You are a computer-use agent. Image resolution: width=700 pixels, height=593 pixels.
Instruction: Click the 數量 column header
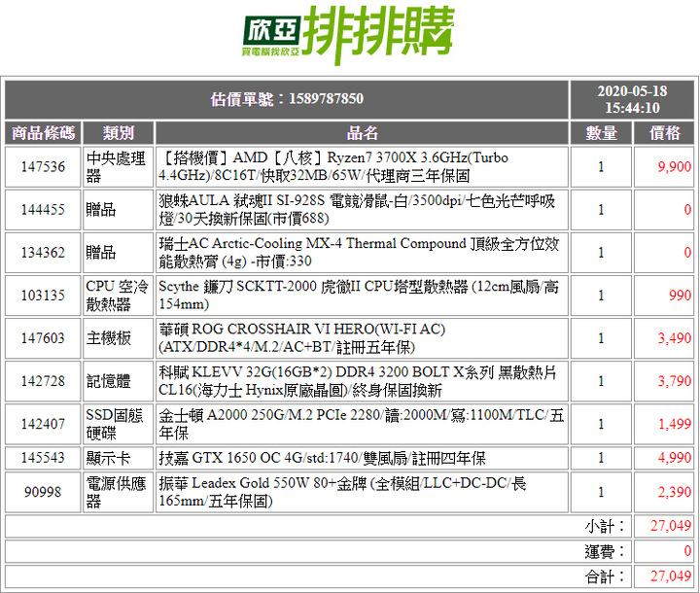(x=601, y=132)
